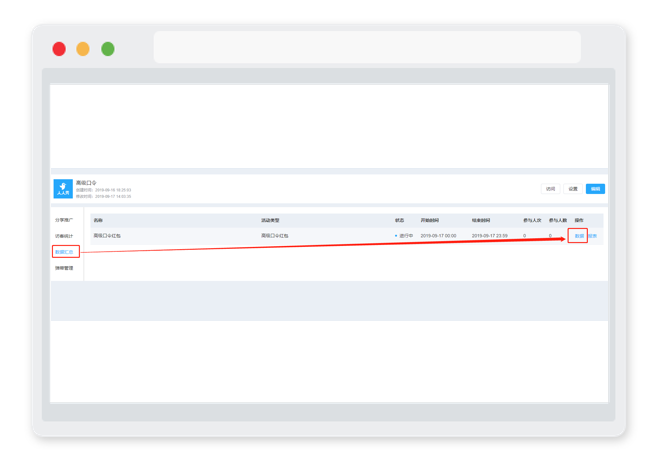Click the end time 2019-09-17 23:59

click(490, 236)
